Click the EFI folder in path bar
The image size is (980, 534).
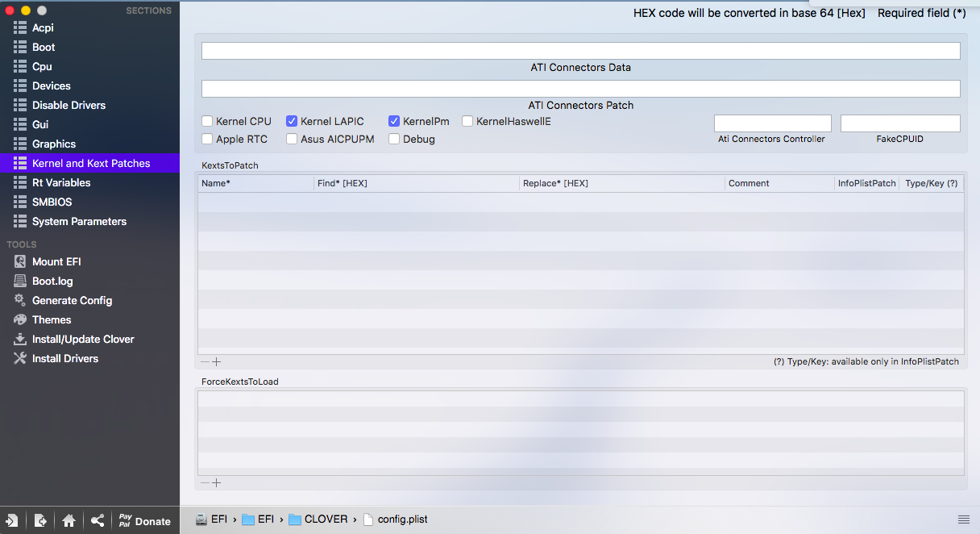coord(258,519)
